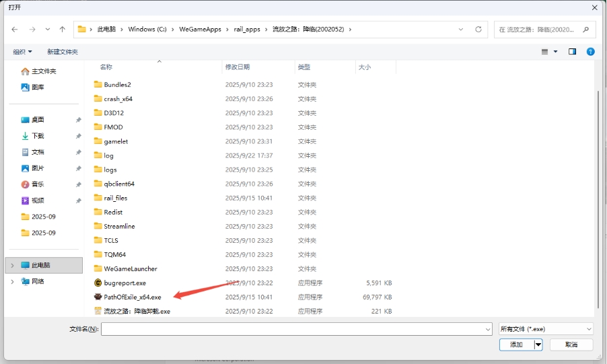This screenshot has height=364, width=607.
Task: Expand the 此电脑 tree node
Action: [x=12, y=265]
